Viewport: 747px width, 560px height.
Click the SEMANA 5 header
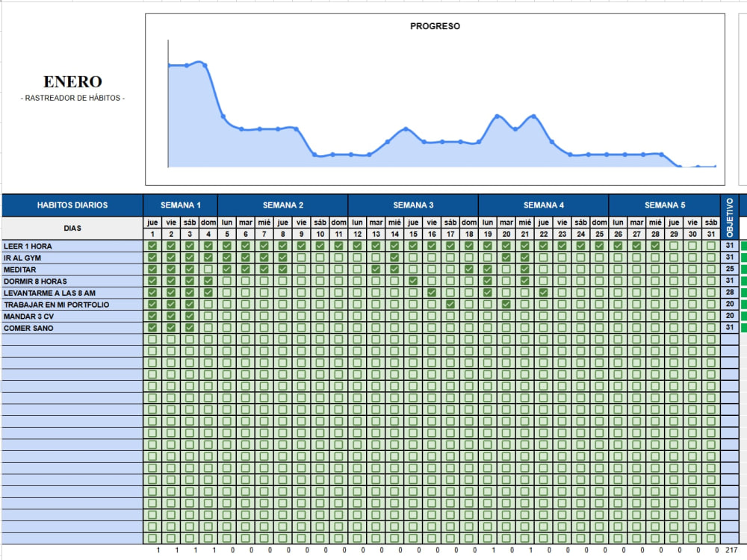pyautogui.click(x=665, y=205)
